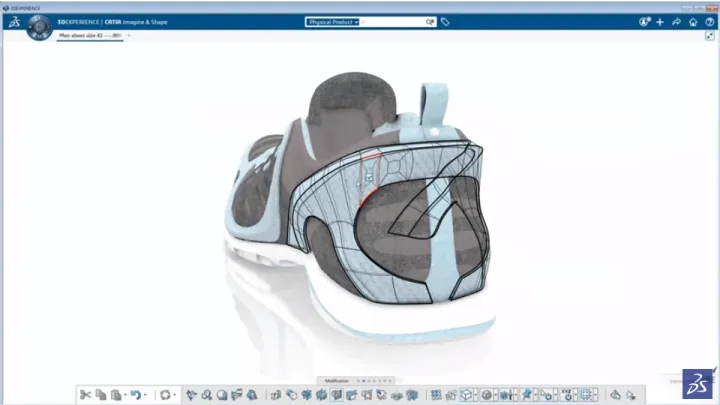The width and height of the screenshot is (720, 405).
Task: Open Help question mark icon
Action: click(x=708, y=21)
